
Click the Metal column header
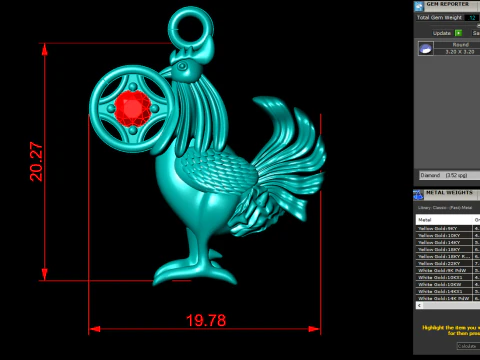444,220
